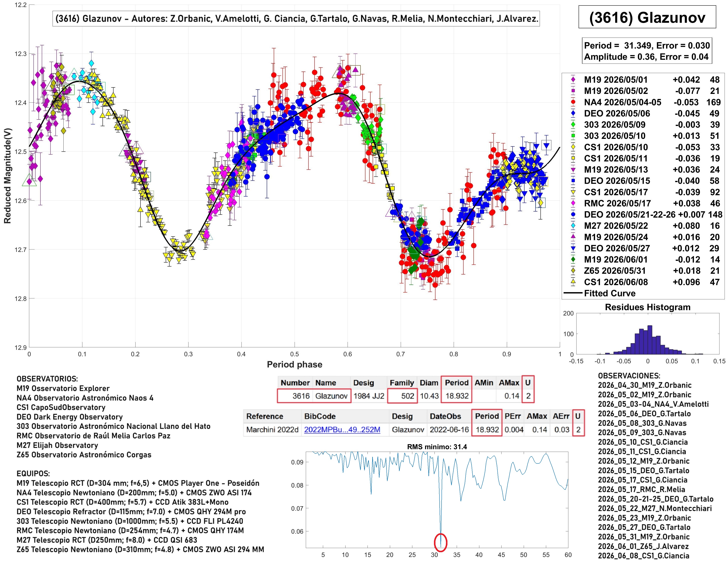The image size is (728, 571).
Task: Click the dark green diamond M19 2026/06/01 marker
Action: (573, 260)
